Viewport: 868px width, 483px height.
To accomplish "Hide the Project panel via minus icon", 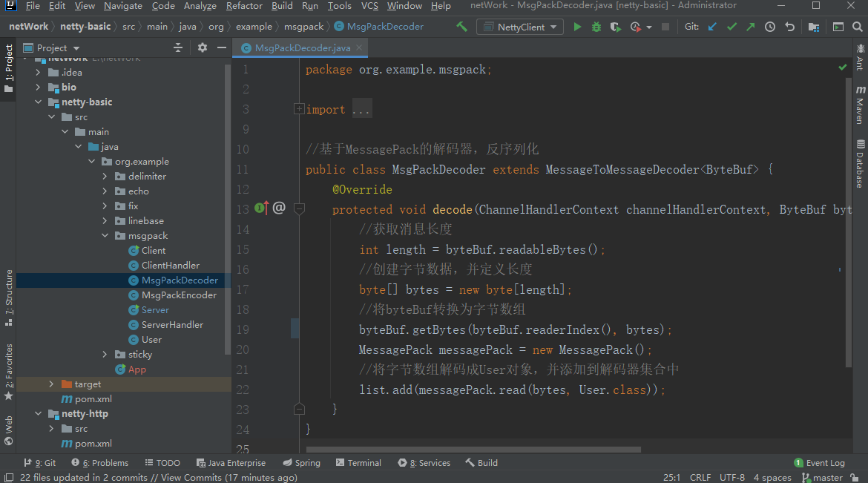I will [221, 47].
